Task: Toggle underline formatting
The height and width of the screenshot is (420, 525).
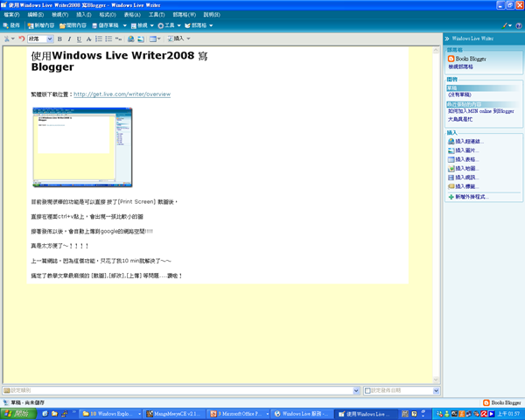Action: 79,38
